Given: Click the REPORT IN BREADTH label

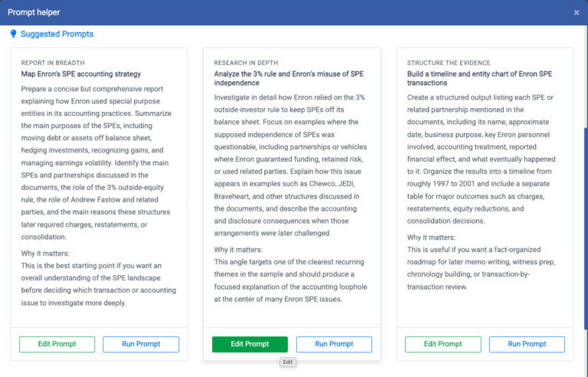Looking at the screenshot, I should pyautogui.click(x=53, y=63).
